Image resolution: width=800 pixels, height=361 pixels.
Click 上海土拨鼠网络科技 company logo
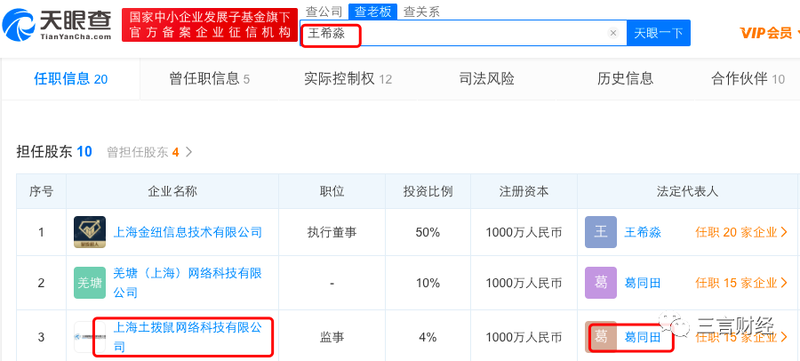tap(90, 337)
